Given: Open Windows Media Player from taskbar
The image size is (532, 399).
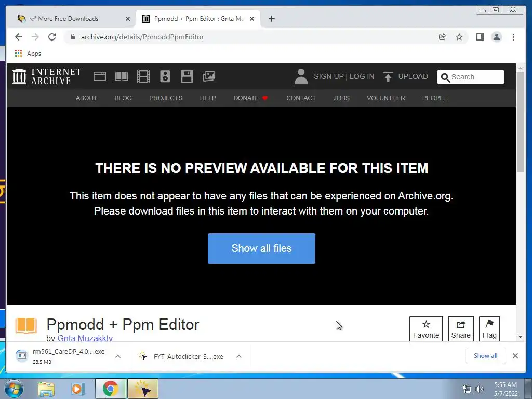Looking at the screenshot, I should tap(78, 389).
